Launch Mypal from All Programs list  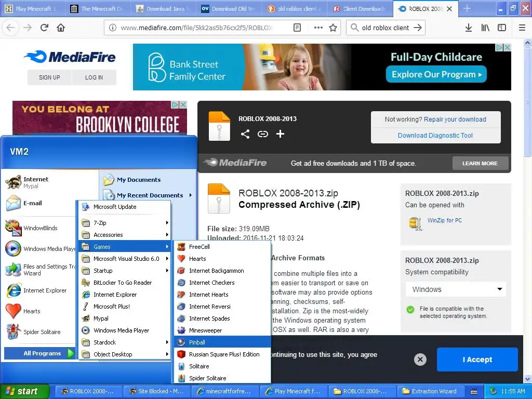tap(125, 318)
